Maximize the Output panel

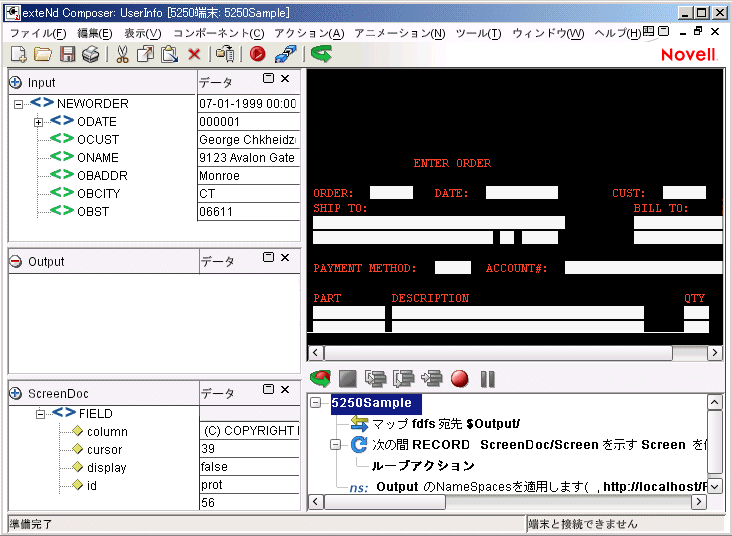[268, 257]
